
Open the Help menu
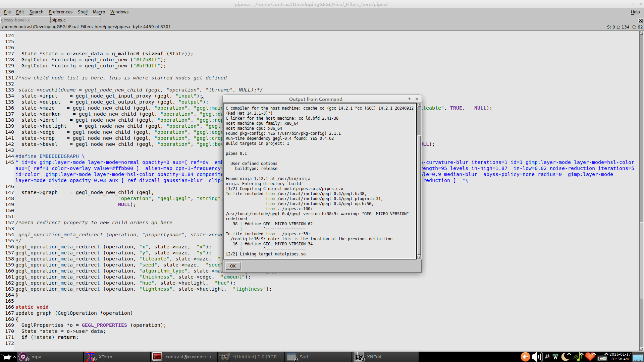[635, 12]
